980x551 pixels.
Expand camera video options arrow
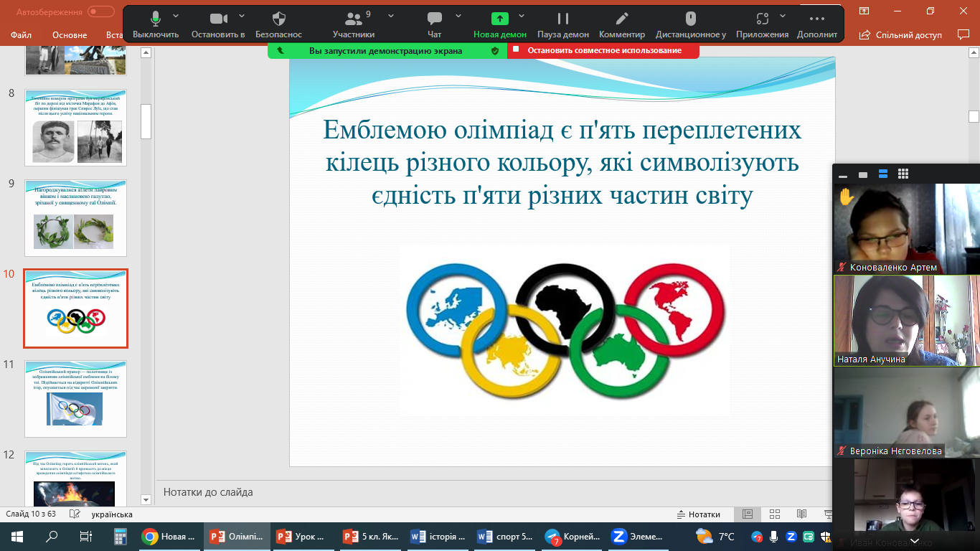(242, 15)
